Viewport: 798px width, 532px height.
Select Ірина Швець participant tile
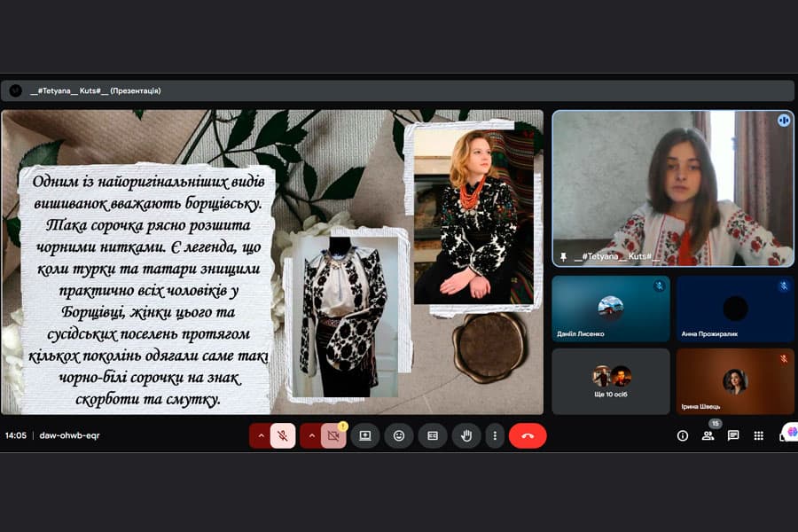(x=735, y=381)
